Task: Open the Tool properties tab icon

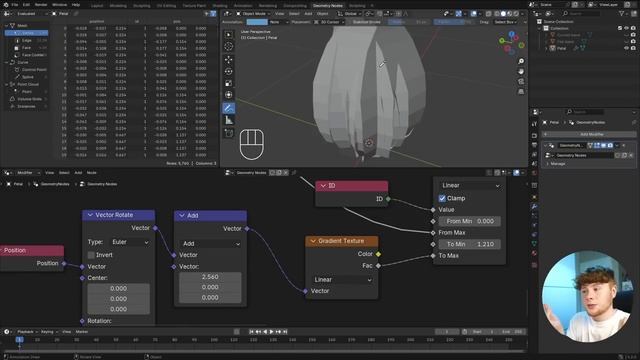Action: point(534,124)
